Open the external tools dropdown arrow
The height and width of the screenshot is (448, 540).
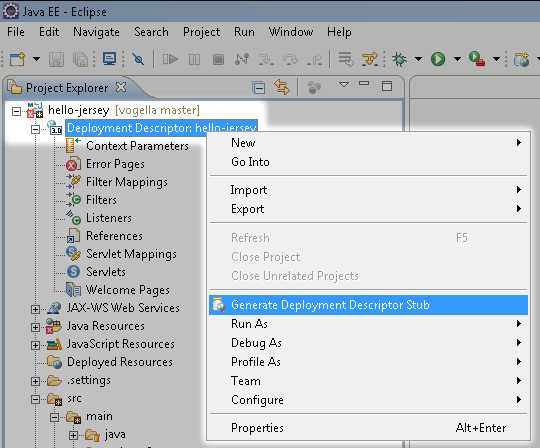(x=496, y=59)
